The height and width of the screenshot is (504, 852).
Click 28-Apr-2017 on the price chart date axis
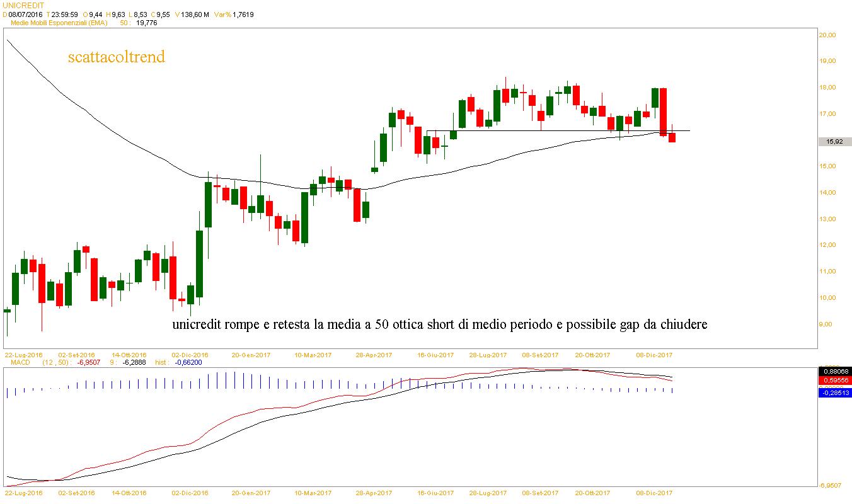(374, 355)
